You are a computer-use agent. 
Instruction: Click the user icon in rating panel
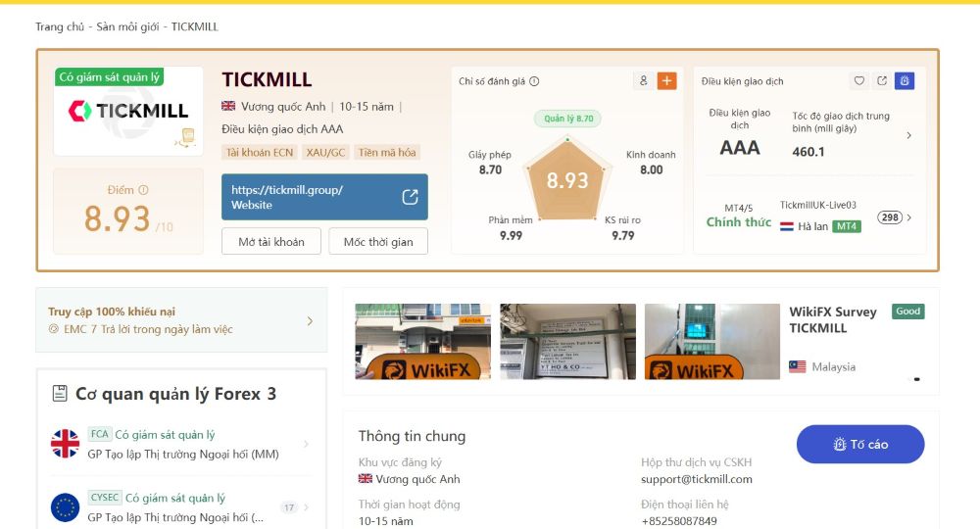tap(643, 80)
